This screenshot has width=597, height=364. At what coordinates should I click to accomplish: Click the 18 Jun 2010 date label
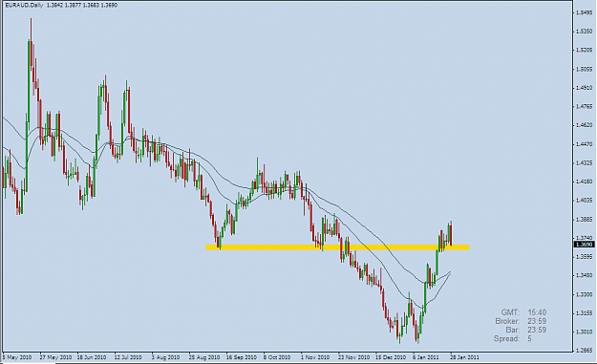click(92, 357)
